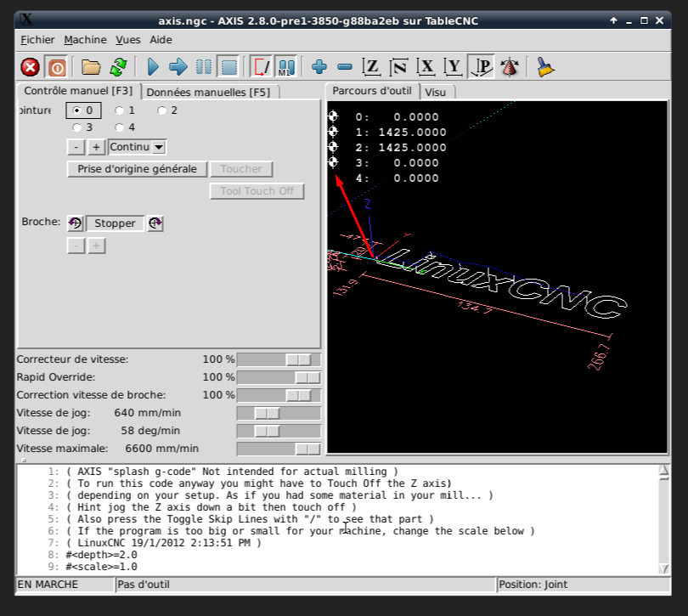The width and height of the screenshot is (688, 616).
Task: Set view along X axis
Action: 426,67
